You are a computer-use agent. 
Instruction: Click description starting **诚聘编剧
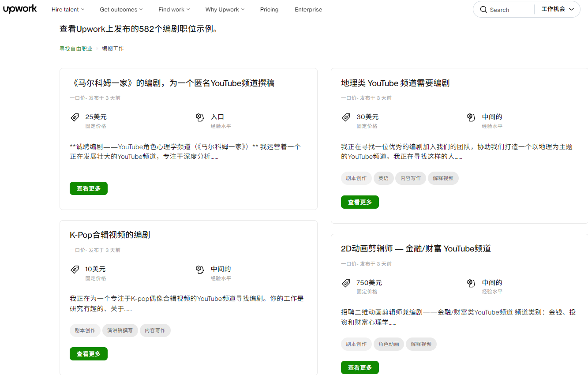185,151
